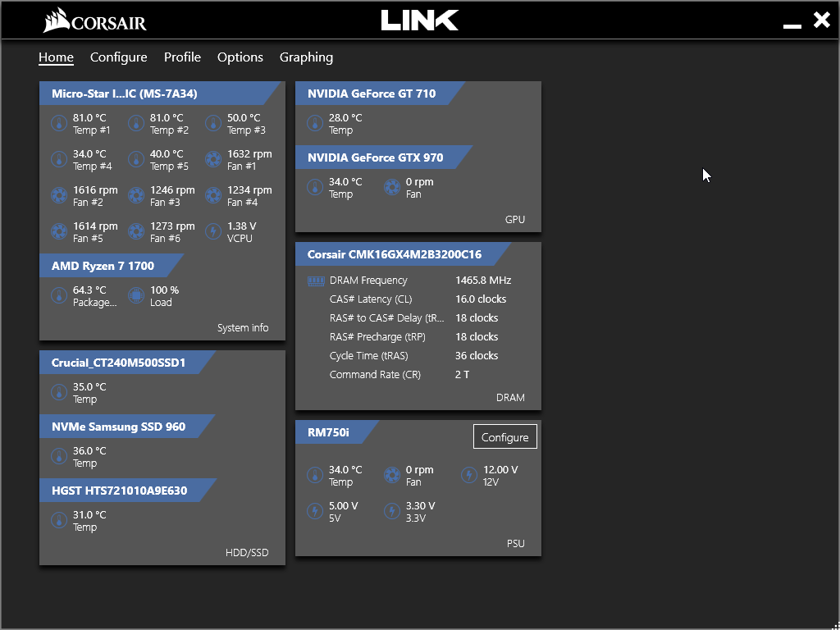
Task: Click the 3.3V rail bolt icon
Action: pos(391,512)
